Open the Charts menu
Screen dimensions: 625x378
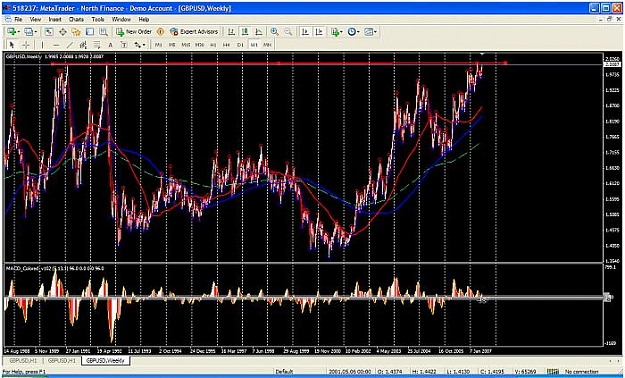76,19
